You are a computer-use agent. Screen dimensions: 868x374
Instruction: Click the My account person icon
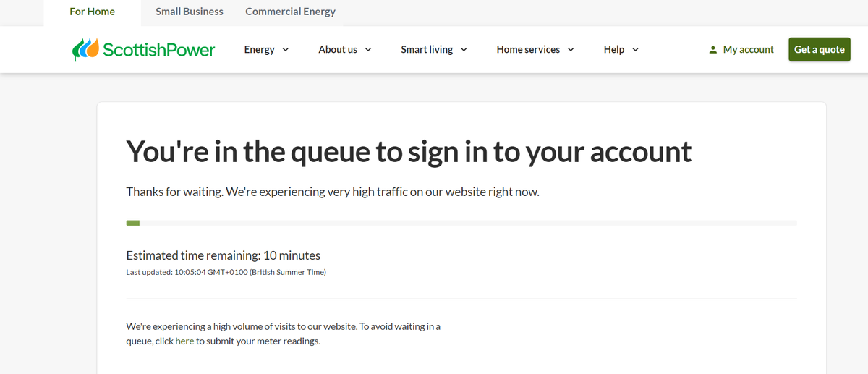click(713, 50)
